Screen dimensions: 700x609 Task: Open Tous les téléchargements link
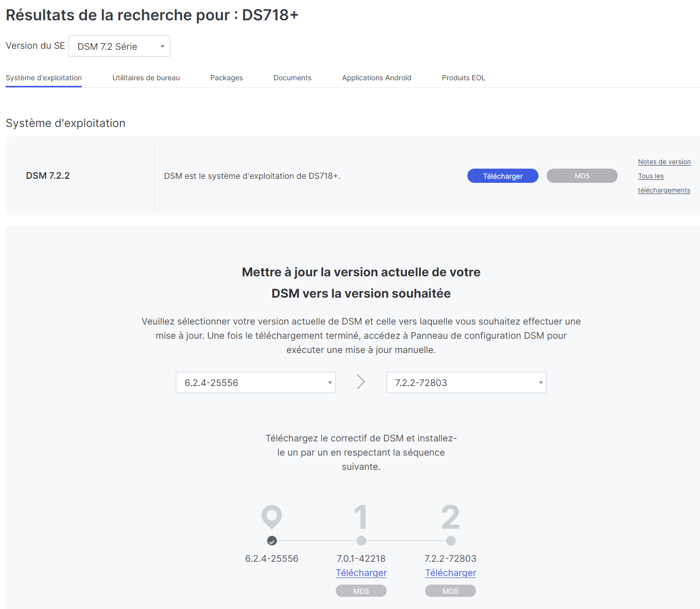(x=664, y=183)
